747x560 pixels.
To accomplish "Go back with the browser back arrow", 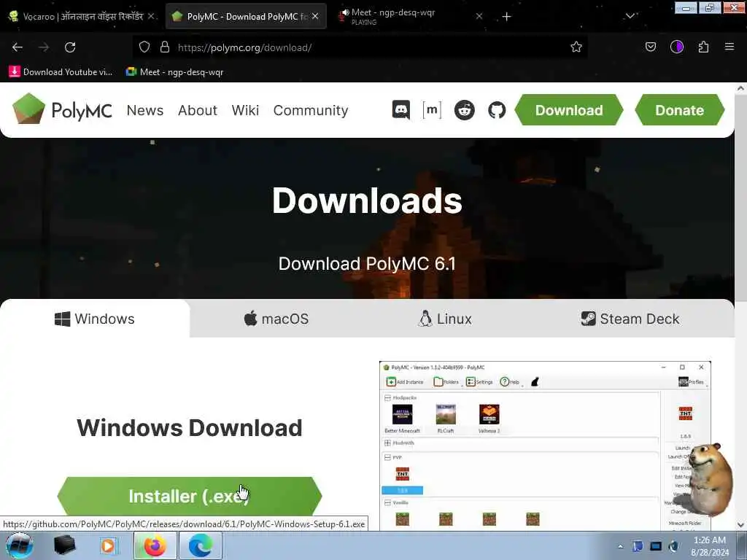I will (18, 47).
